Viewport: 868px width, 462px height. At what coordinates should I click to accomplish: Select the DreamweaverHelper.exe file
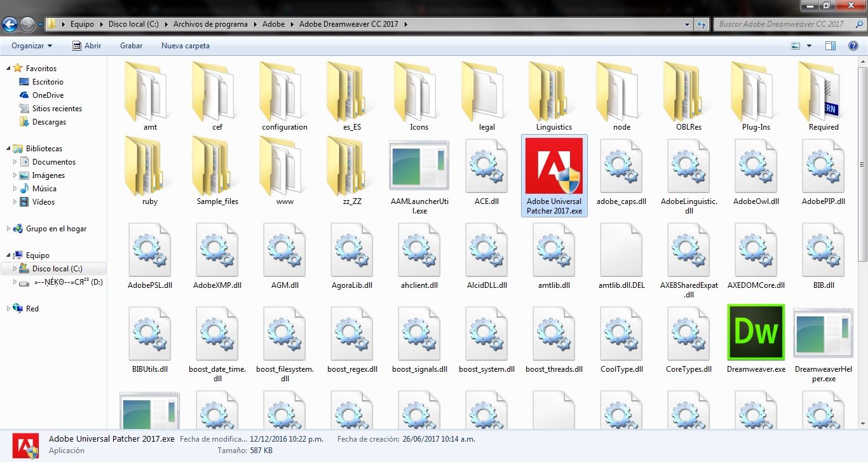824,346
